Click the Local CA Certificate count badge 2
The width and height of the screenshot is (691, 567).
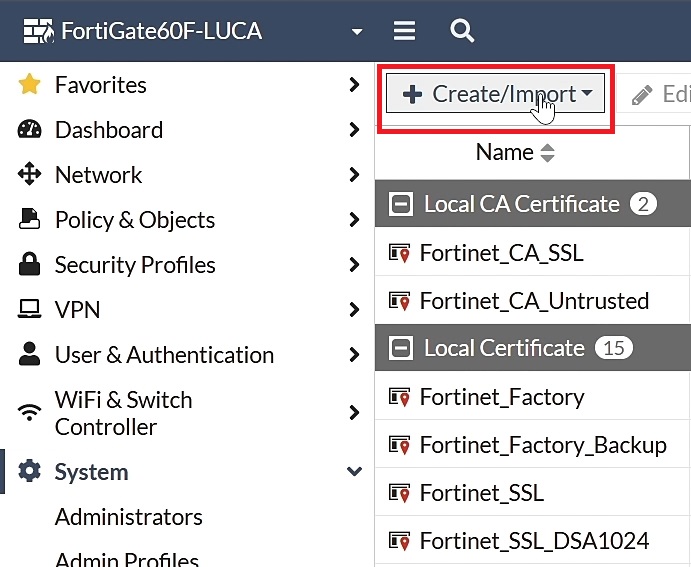pos(643,204)
